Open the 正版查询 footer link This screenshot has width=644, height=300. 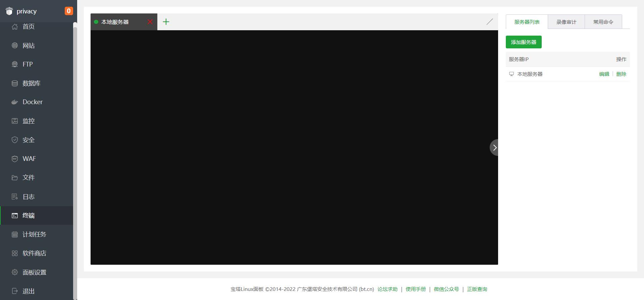point(477,289)
